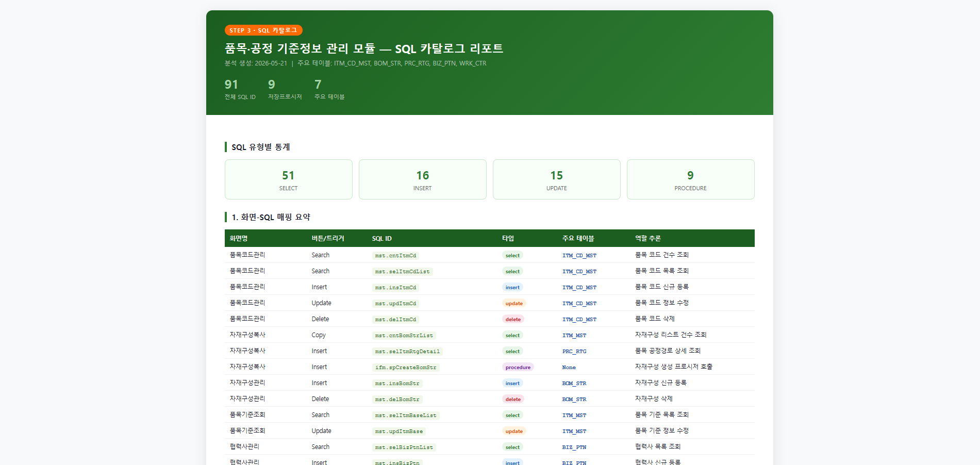Select SQL ID mst.cntBomStrList
This screenshot has width=980, height=465.
tap(404, 336)
